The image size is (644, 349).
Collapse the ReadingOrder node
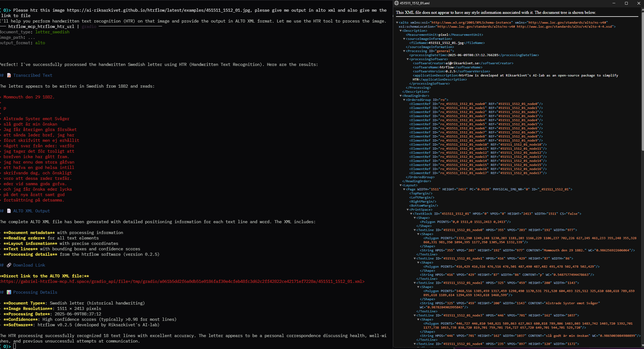(x=401, y=96)
